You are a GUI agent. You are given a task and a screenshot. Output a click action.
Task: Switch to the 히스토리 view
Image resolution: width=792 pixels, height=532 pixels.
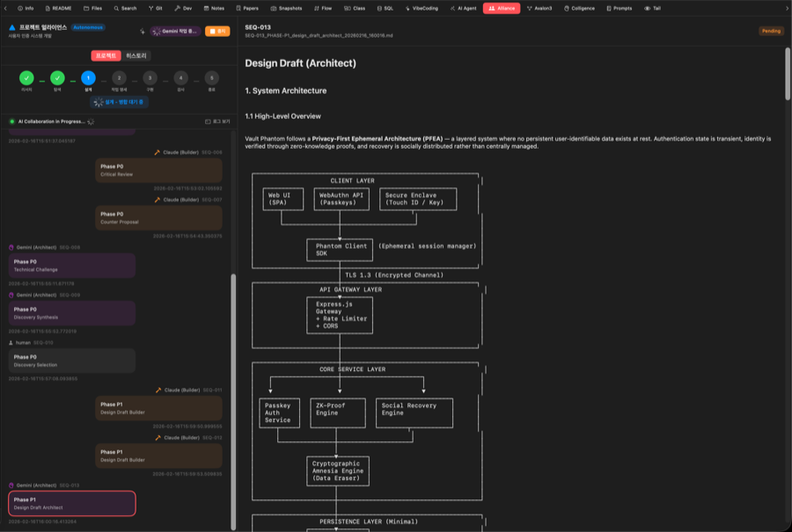[x=137, y=55]
